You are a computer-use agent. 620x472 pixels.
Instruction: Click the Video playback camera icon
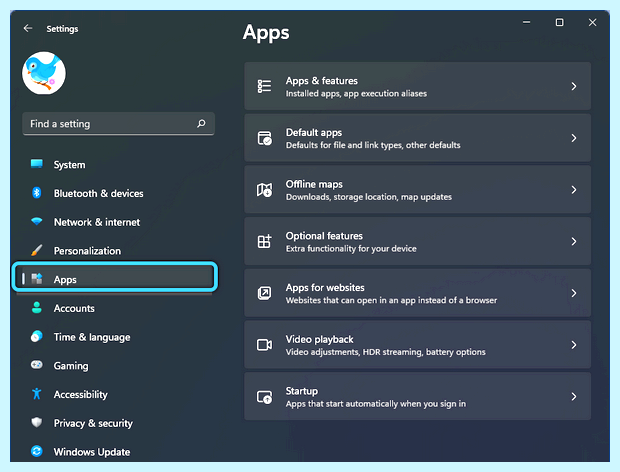click(x=265, y=345)
